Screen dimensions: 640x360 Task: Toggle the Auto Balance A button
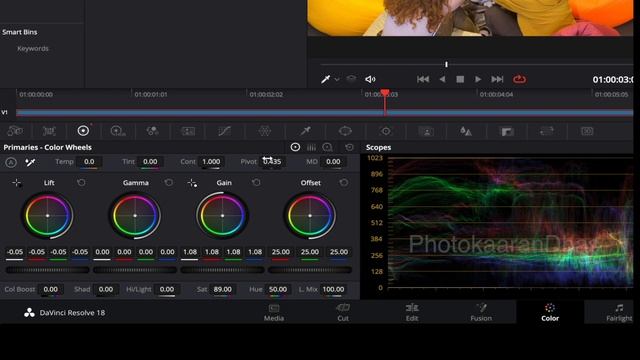coord(11,162)
